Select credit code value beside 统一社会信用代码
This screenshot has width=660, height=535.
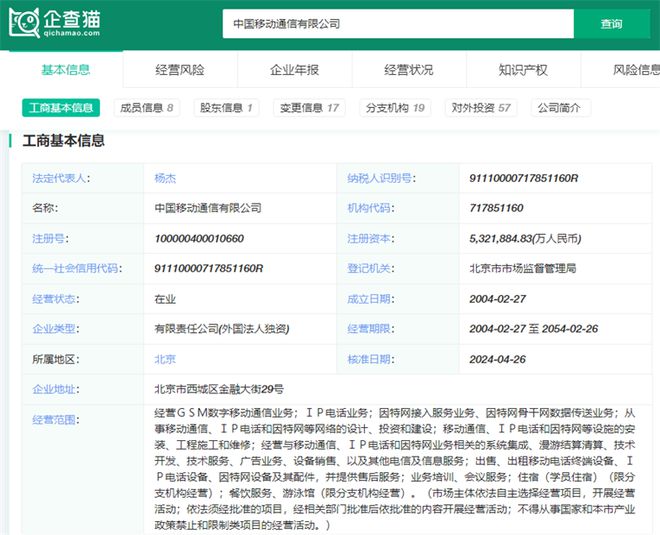209,268
